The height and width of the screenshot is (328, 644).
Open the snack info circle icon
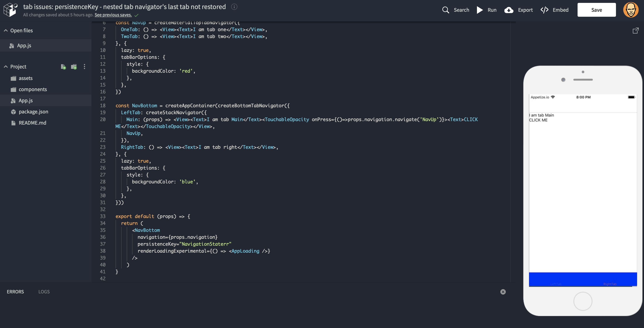(234, 7)
